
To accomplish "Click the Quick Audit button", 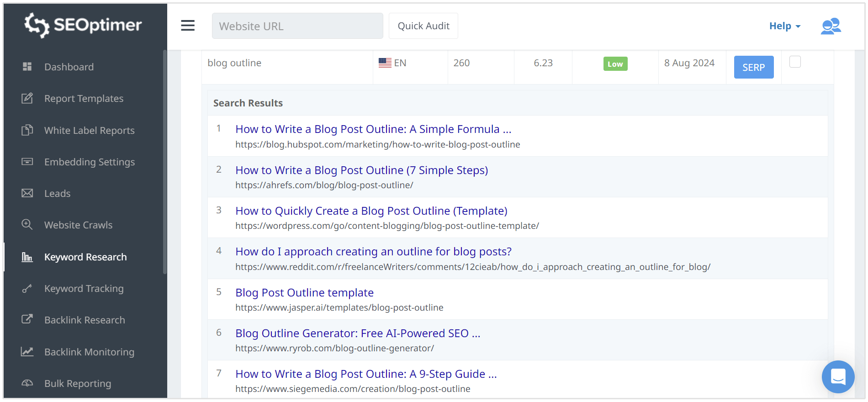I will (423, 26).
